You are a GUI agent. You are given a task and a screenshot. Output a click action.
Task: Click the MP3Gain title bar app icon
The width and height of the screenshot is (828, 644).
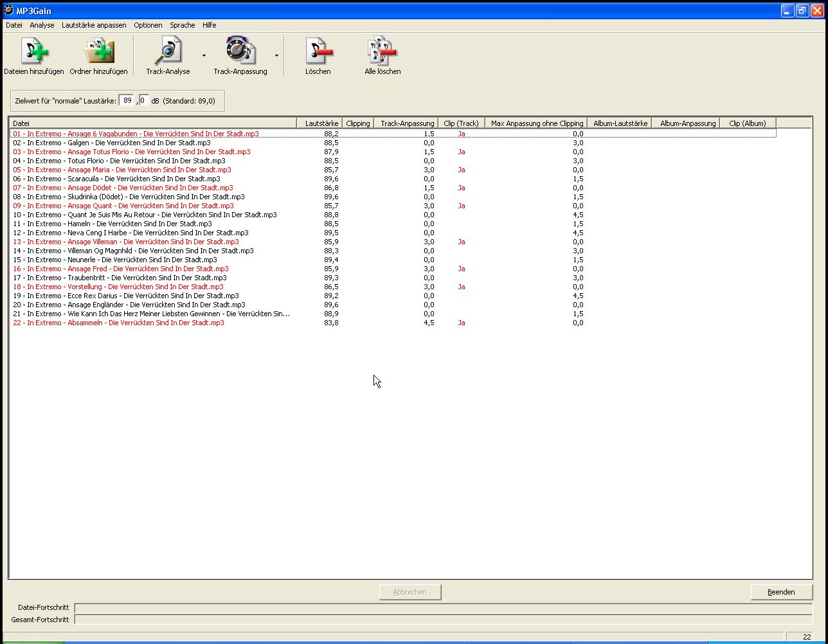(x=9, y=10)
